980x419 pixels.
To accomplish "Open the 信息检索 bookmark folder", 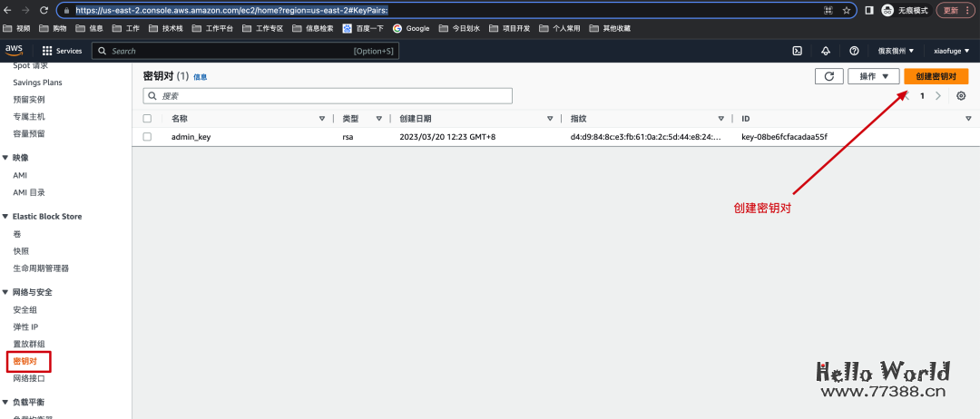I will pos(312,28).
